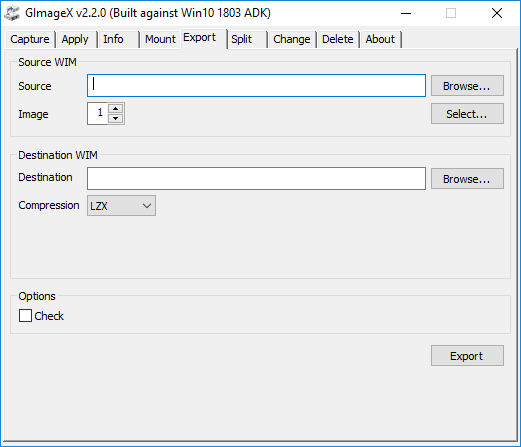Viewport: 521px width, 447px height.
Task: Click the Image number field
Action: [x=97, y=113]
